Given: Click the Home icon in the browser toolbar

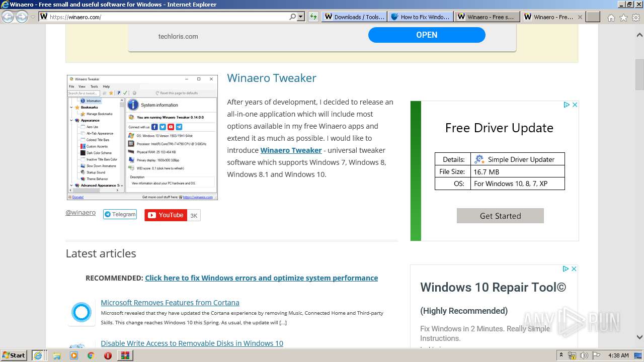Looking at the screenshot, I should pos(611,17).
